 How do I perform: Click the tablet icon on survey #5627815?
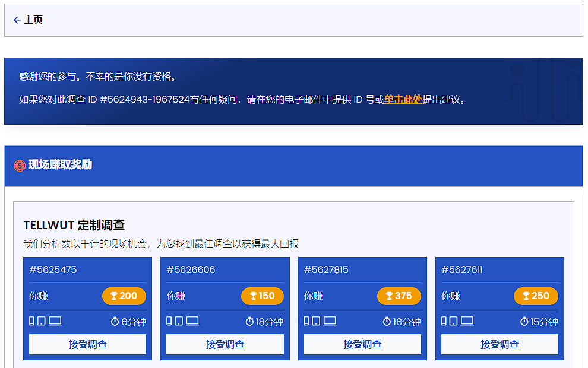[x=316, y=321]
